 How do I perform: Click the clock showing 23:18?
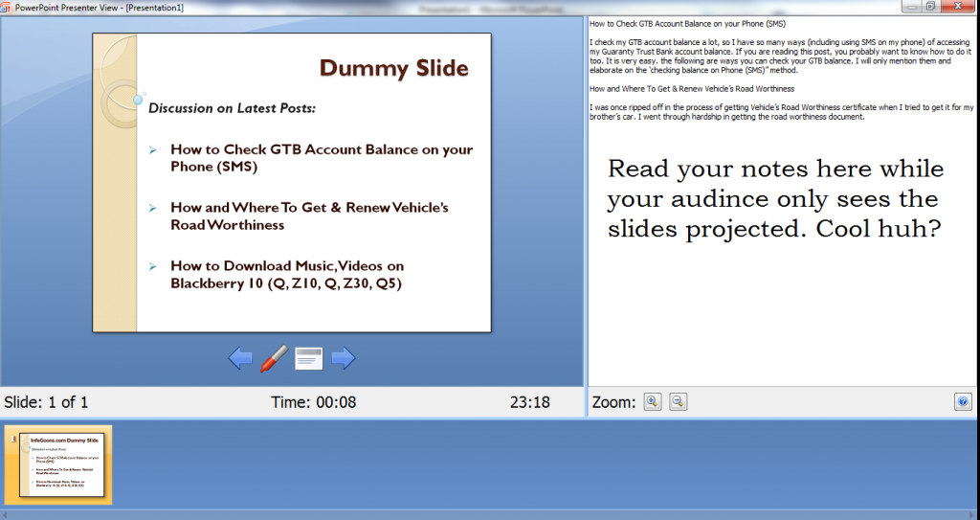[530, 402]
